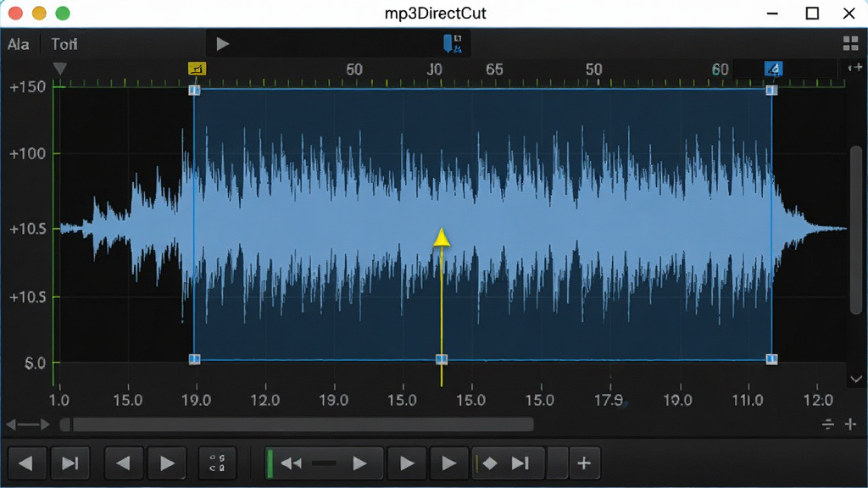Click the 60 ruler label
This screenshot has height=488, width=868.
(x=720, y=69)
